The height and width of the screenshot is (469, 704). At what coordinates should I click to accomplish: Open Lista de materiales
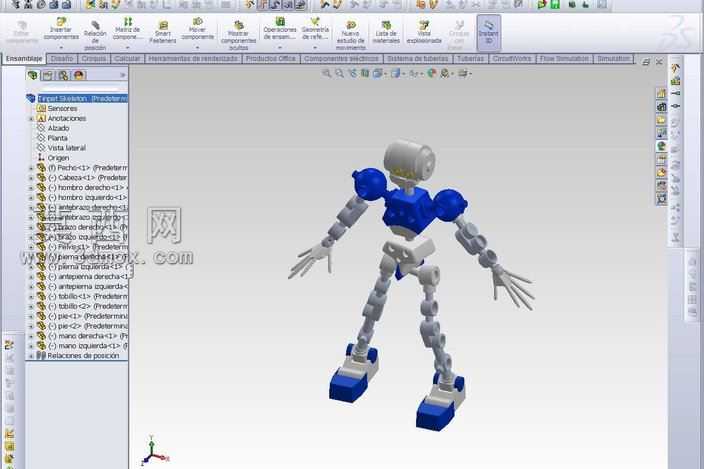tap(386, 32)
